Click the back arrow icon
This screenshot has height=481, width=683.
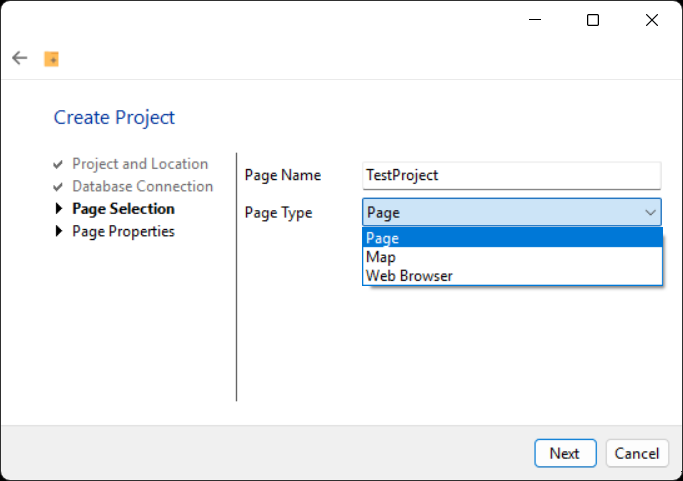20,58
